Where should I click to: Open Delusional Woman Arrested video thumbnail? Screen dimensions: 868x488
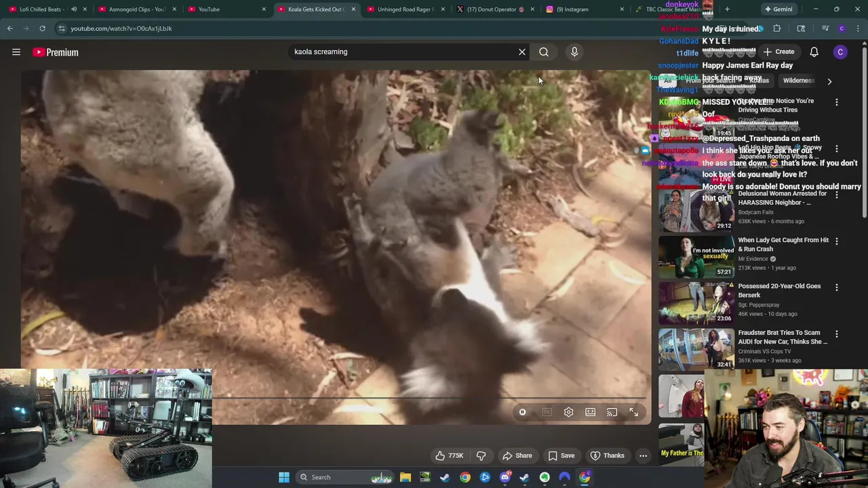click(x=696, y=211)
